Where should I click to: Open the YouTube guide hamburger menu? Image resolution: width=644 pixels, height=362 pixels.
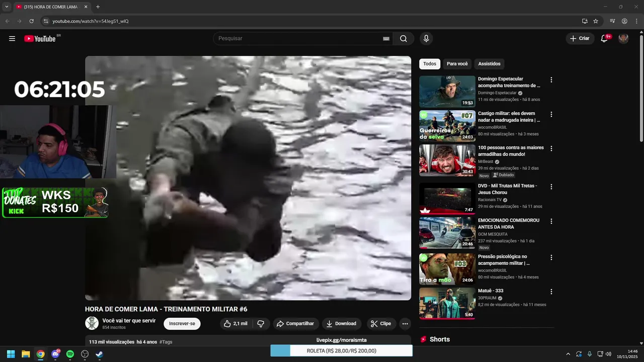pyautogui.click(x=12, y=39)
